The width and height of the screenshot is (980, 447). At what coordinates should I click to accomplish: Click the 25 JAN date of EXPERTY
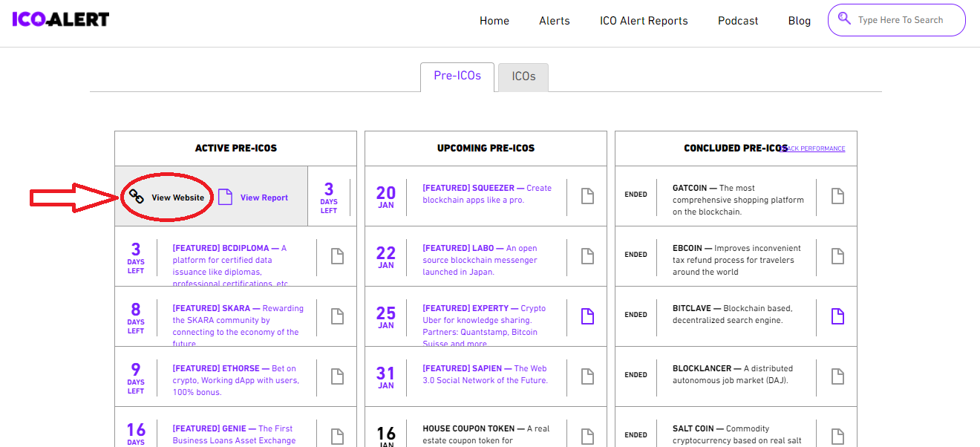(386, 317)
